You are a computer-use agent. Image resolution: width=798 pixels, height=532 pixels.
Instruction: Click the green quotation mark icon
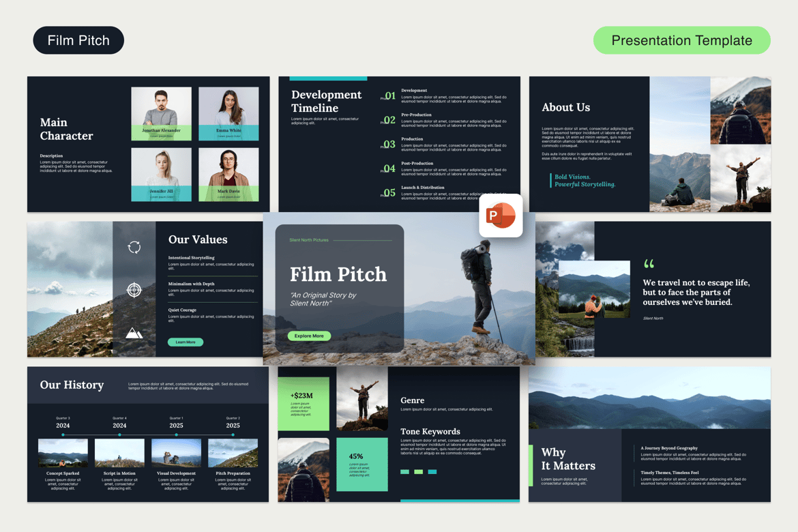[x=649, y=264]
